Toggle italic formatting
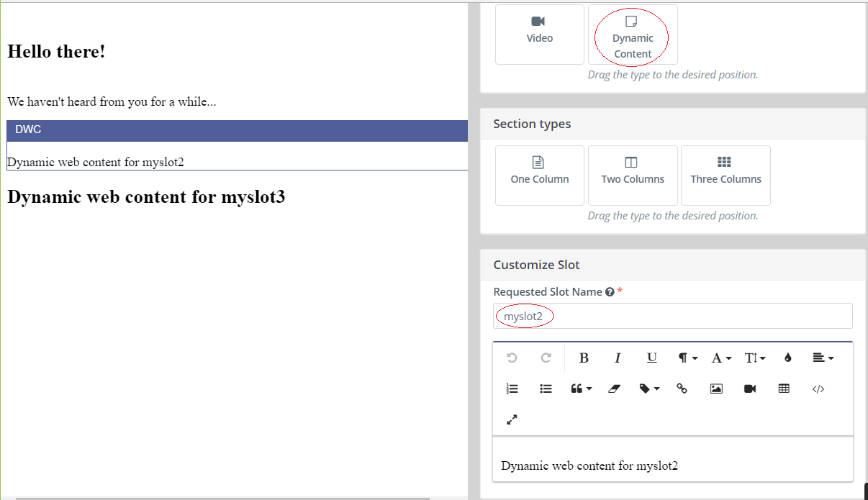Viewport: 868px width, 500px height. coord(618,358)
